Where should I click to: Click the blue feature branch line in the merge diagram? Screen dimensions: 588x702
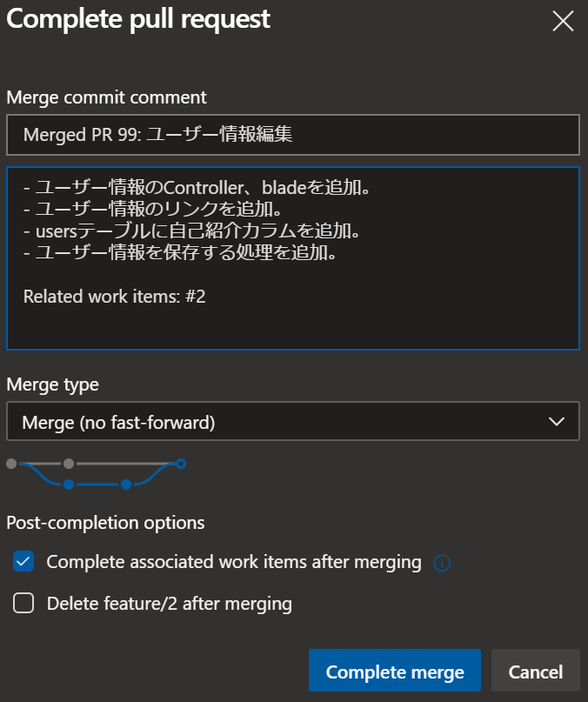(97, 484)
